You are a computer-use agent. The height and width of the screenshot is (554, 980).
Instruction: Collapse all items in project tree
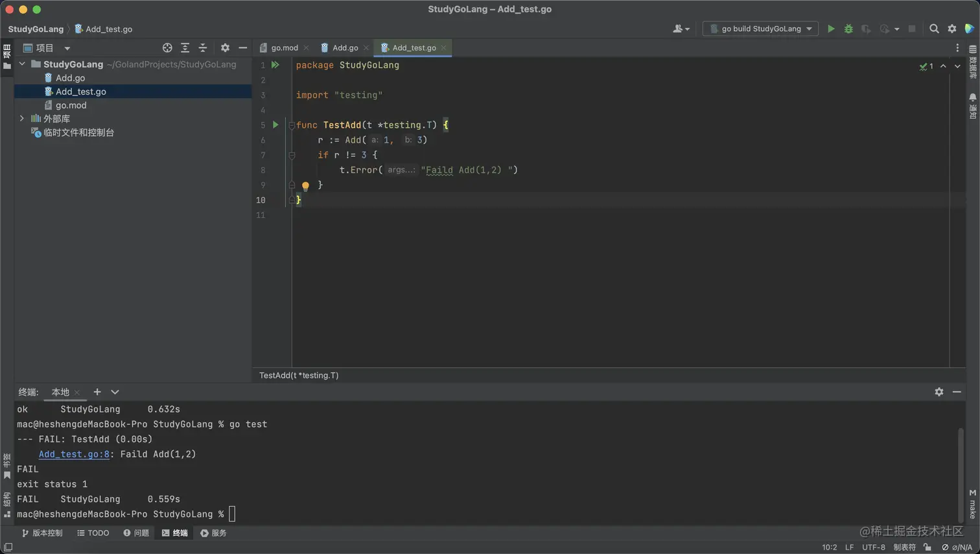[x=203, y=48]
